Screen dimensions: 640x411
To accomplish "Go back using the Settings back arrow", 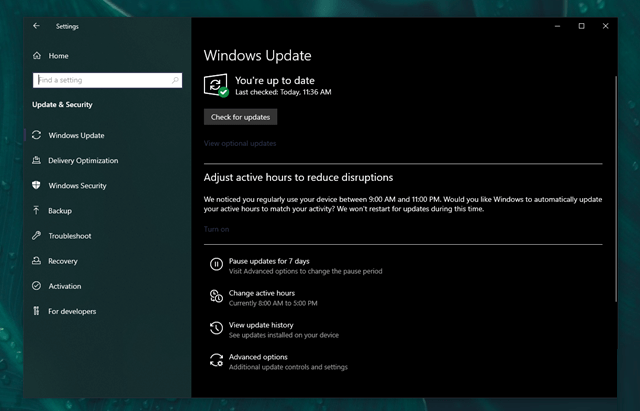I will 37,26.
